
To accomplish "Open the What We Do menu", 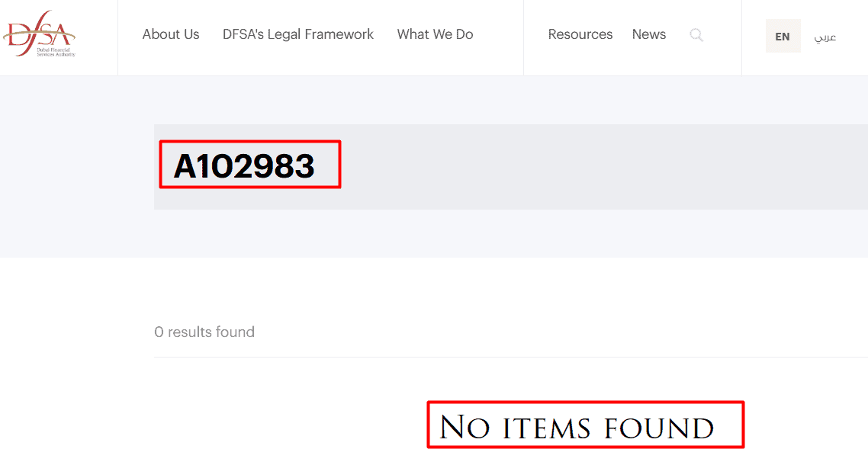I will 435,34.
